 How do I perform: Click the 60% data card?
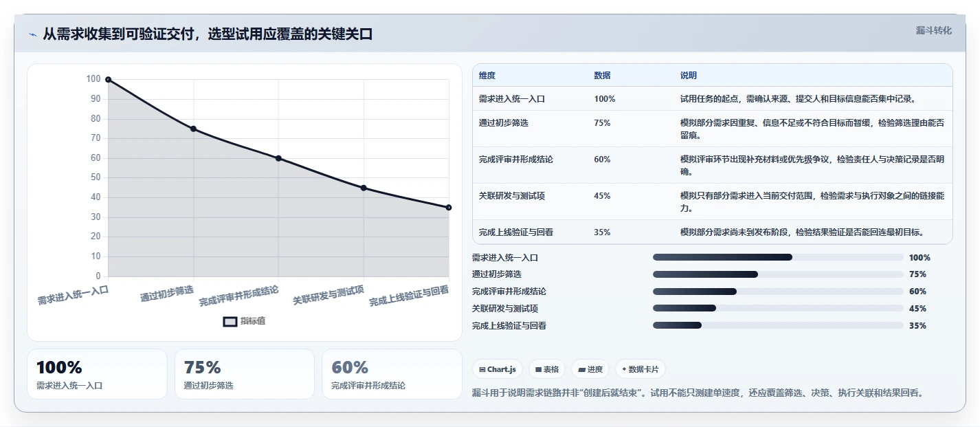[392, 374]
